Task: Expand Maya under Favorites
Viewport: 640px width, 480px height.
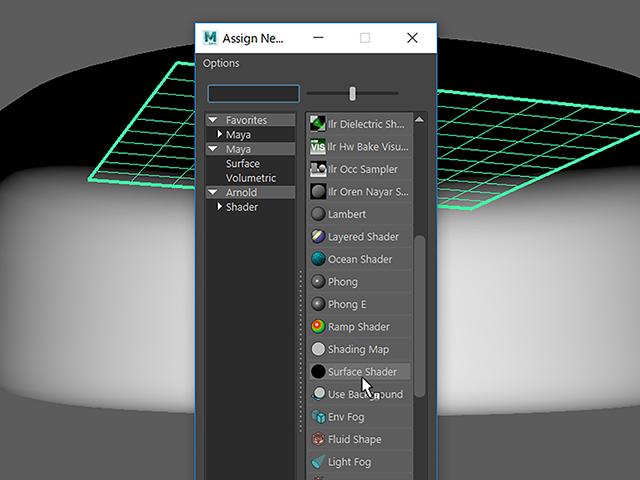Action: pos(220,134)
